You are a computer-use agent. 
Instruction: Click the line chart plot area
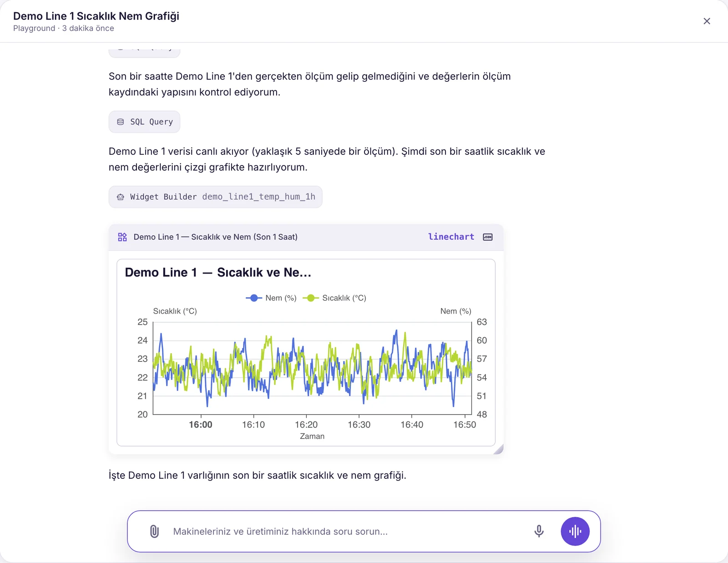pos(312,368)
